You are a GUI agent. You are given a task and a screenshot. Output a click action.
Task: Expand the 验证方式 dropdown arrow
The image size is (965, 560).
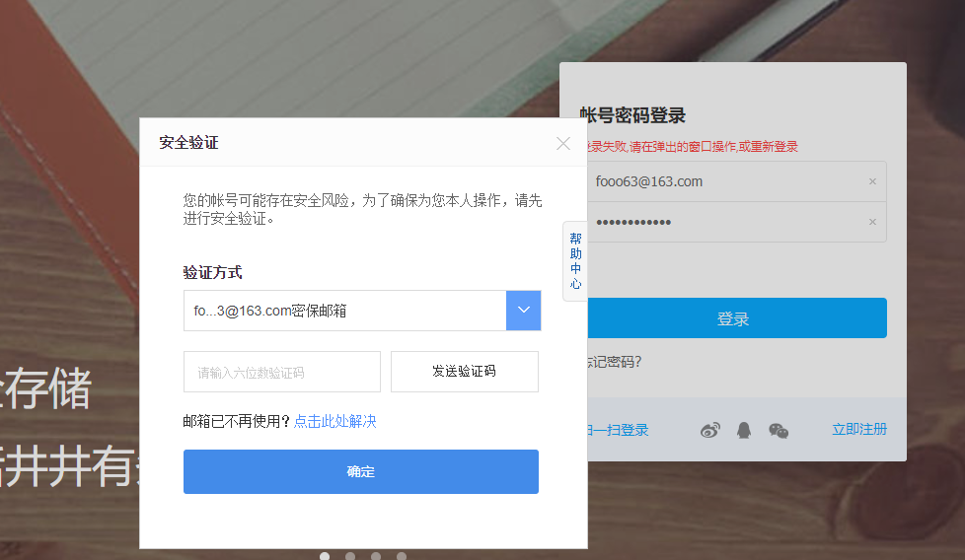coord(523,311)
